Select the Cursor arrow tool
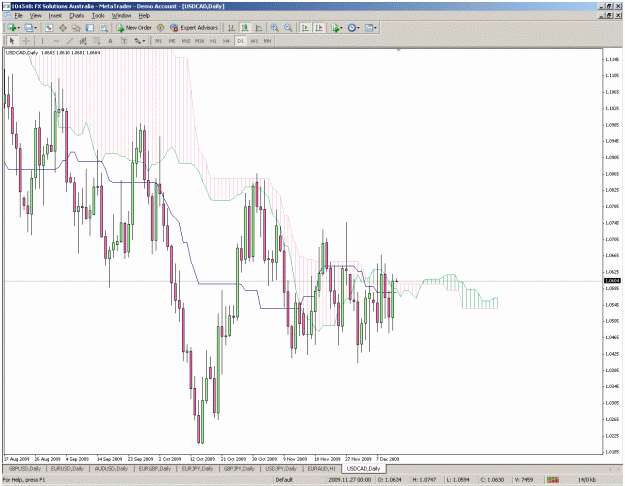The width and height of the screenshot is (625, 486). click(12, 41)
